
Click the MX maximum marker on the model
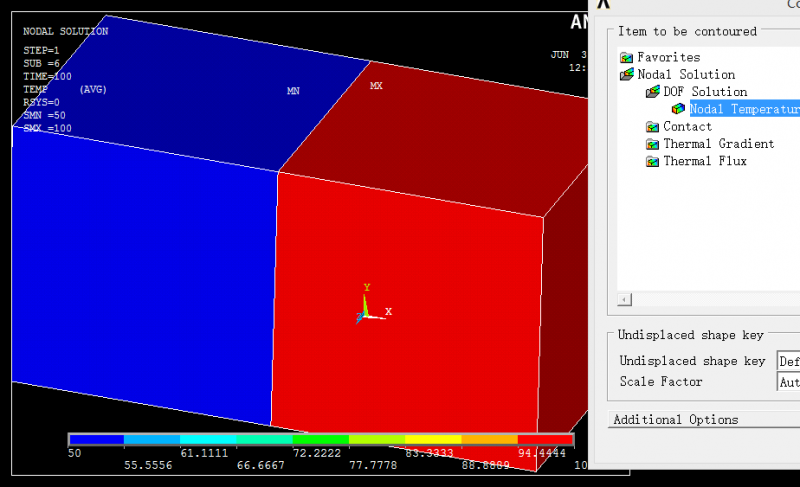tap(376, 86)
